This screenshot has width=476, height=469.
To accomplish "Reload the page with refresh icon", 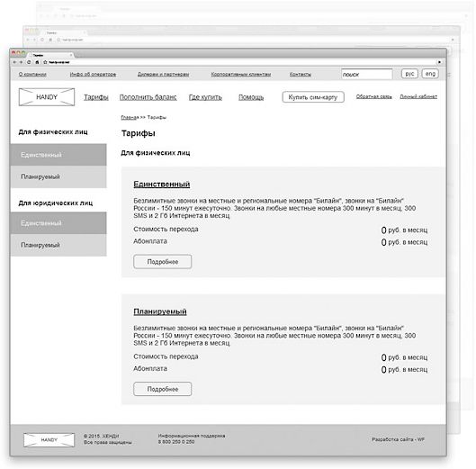I will [x=29, y=62].
